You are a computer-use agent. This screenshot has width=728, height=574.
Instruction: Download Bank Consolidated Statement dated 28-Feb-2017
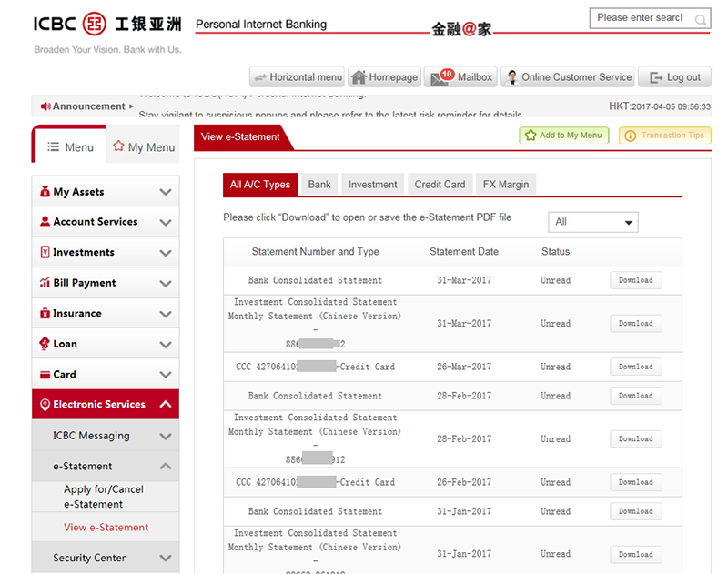point(635,396)
